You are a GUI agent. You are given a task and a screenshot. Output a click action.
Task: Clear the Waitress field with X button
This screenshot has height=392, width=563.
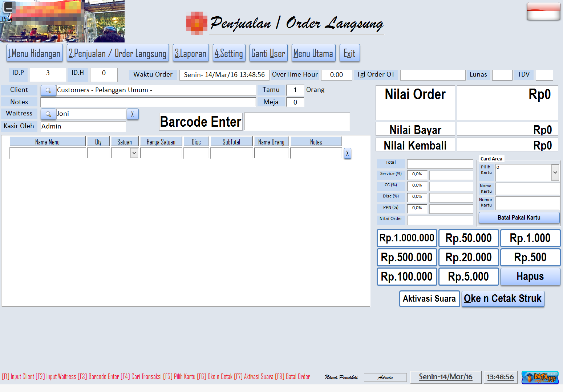pos(133,114)
